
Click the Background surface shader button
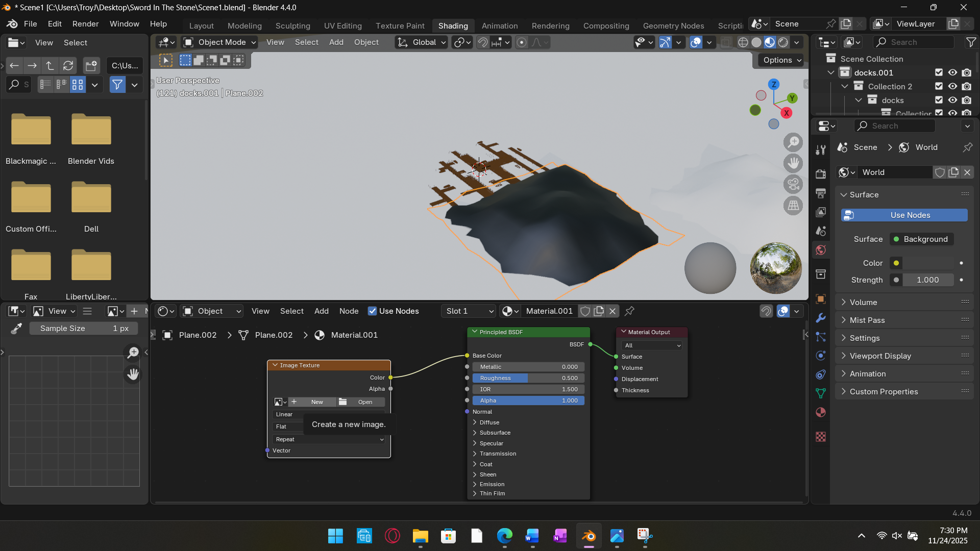click(921, 239)
